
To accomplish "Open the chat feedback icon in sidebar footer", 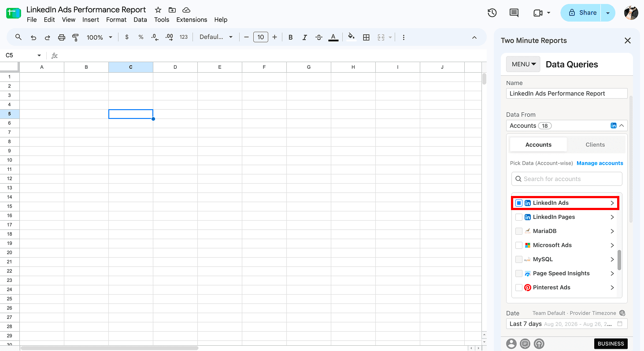I will [525, 344].
